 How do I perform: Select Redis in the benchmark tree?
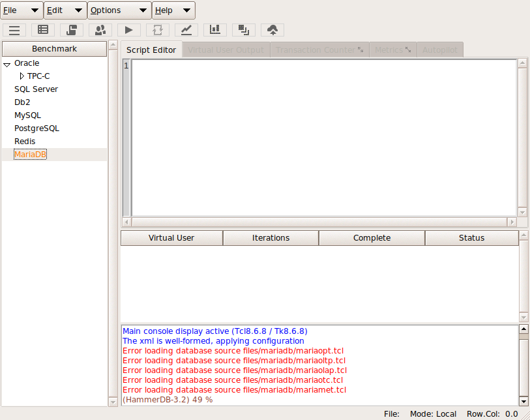(25, 142)
